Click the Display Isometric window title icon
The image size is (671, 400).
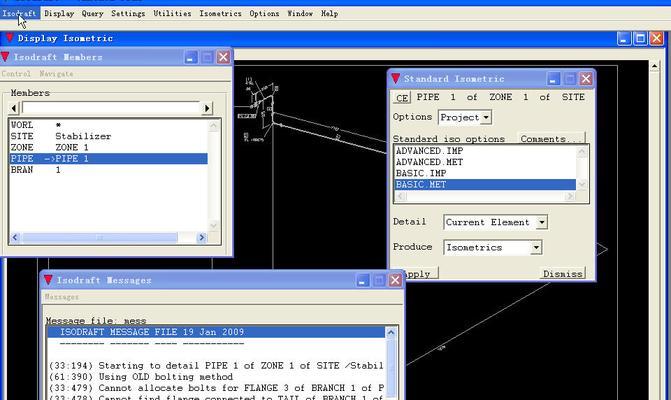(10, 38)
